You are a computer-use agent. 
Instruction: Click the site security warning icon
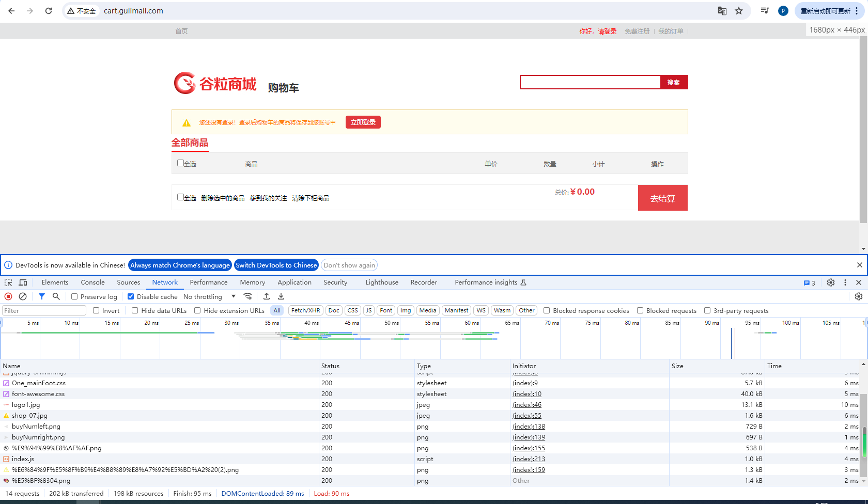[x=82, y=11]
